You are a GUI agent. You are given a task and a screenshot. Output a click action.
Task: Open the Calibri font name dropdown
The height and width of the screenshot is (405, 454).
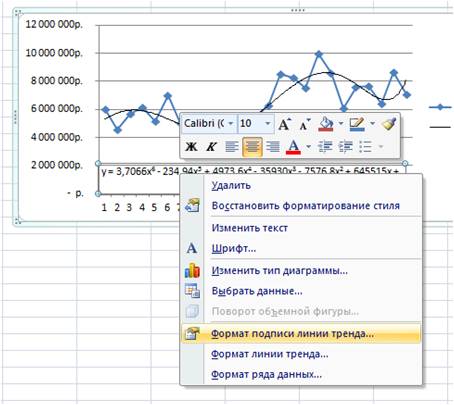pos(230,124)
